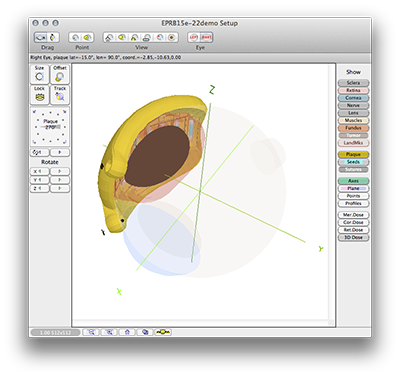Choose the fourth View preset icon
The height and width of the screenshot is (377, 400).
point(147,37)
